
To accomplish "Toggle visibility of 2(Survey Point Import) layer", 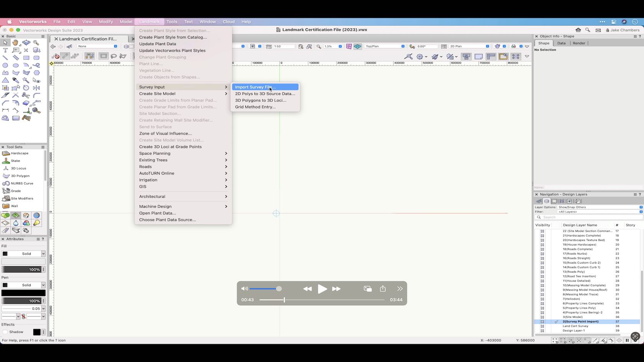I will coord(542,322).
